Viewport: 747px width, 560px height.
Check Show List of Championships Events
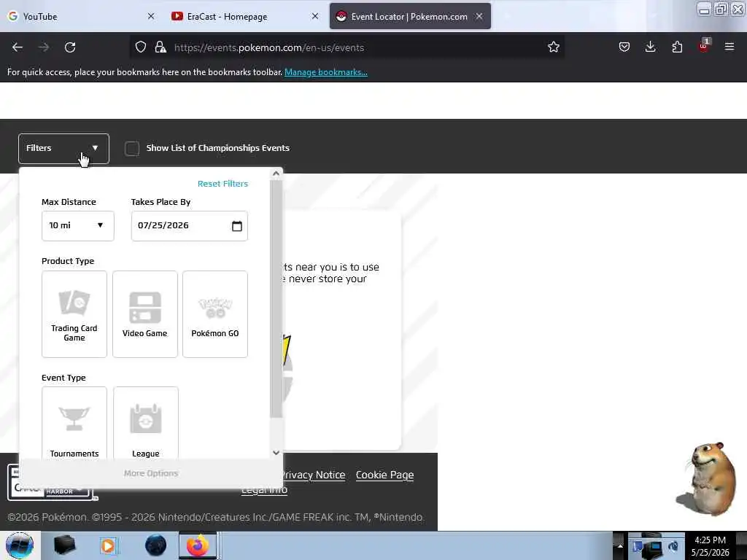point(132,149)
